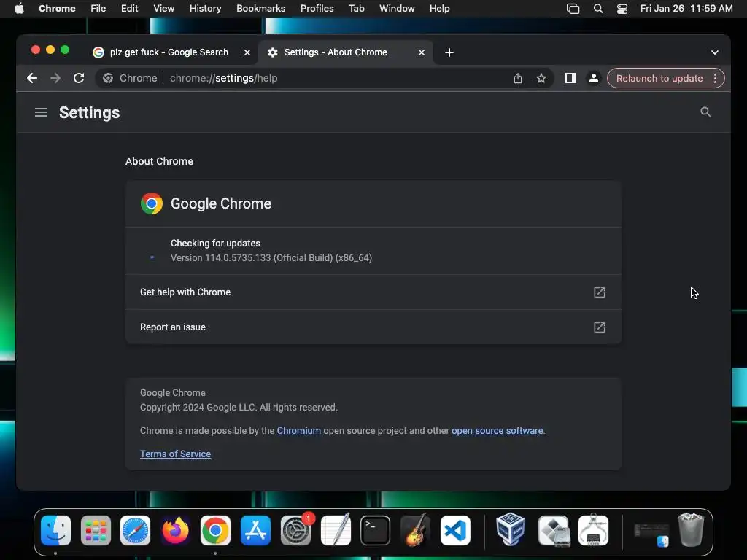Open Finder from the dock
Screen dimensions: 747x560
[x=55, y=531]
